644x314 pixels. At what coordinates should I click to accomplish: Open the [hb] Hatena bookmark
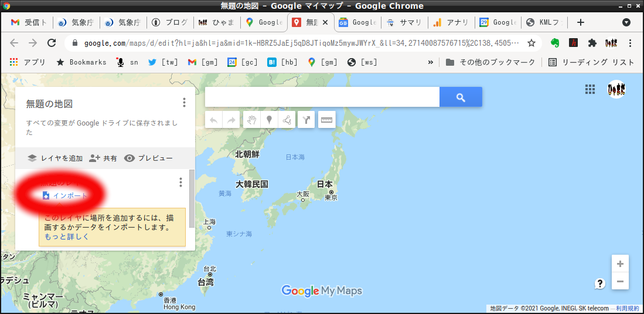(282, 62)
